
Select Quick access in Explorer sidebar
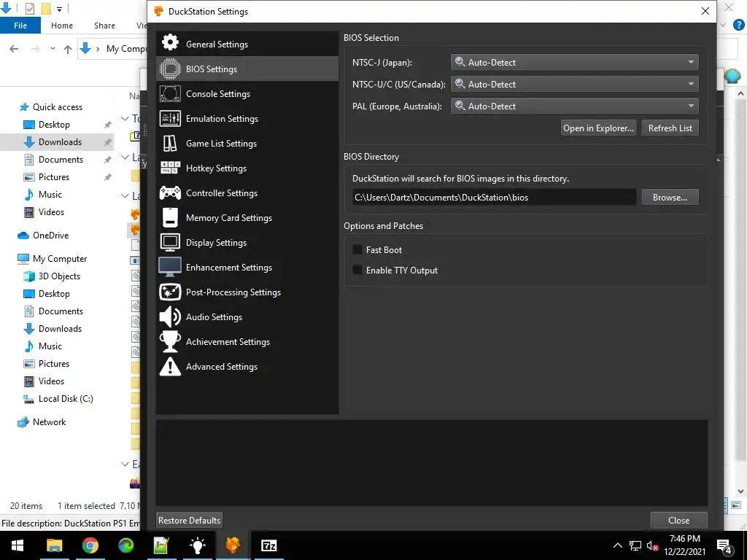click(57, 106)
